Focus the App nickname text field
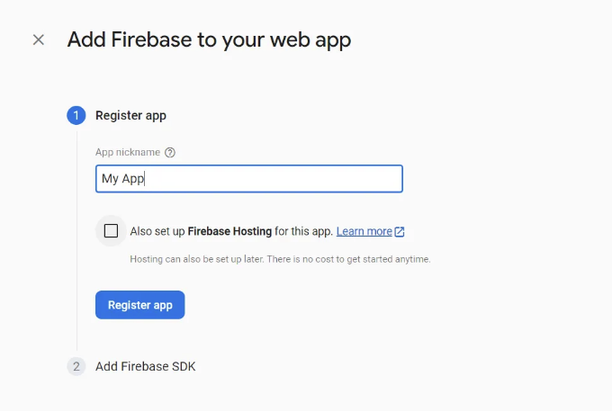Image resolution: width=612 pixels, height=411 pixels. click(x=249, y=179)
